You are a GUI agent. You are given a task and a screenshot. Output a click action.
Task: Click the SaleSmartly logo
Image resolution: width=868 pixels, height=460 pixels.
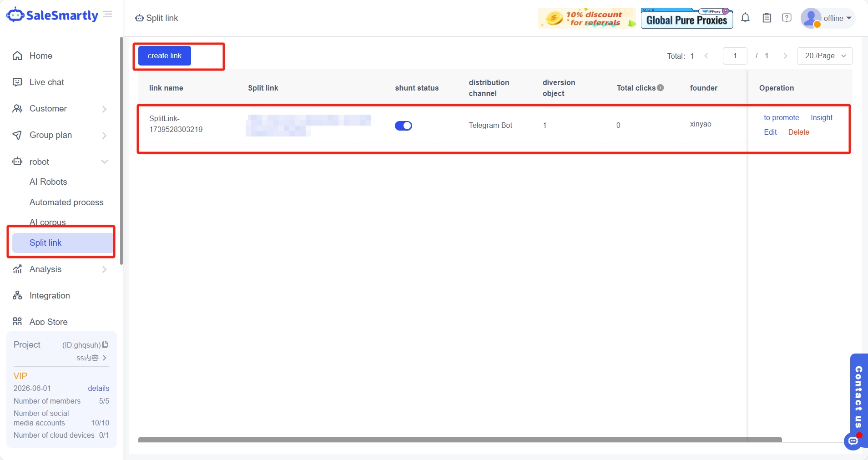(53, 15)
